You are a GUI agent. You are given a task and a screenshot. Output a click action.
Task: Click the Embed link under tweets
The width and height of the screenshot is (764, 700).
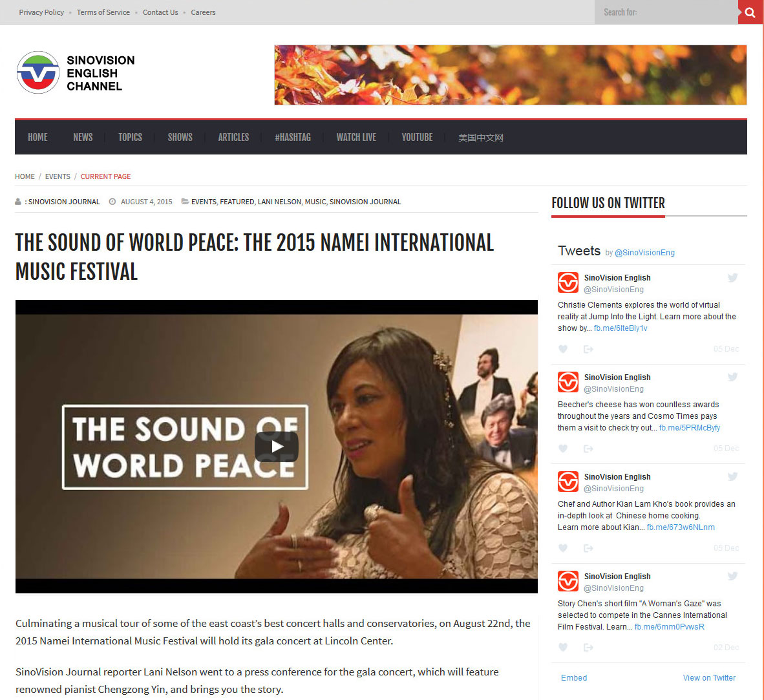[x=574, y=677]
